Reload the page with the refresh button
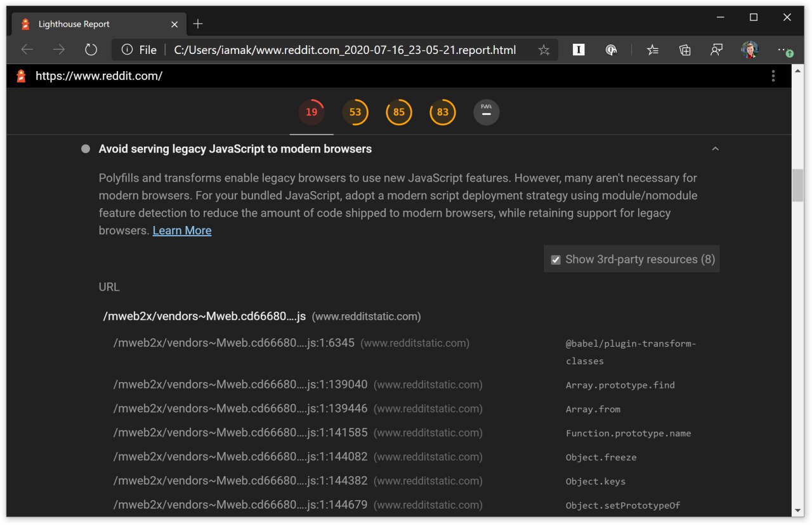 (x=91, y=50)
